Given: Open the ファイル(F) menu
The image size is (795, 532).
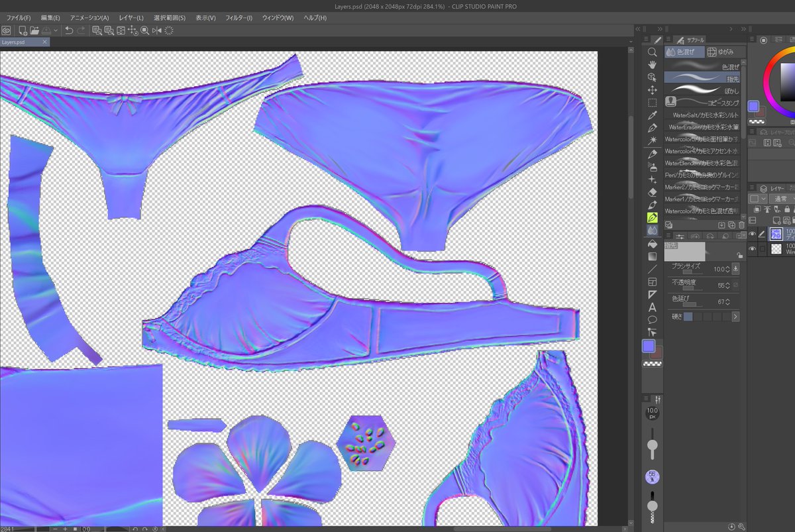Looking at the screenshot, I should coord(18,17).
